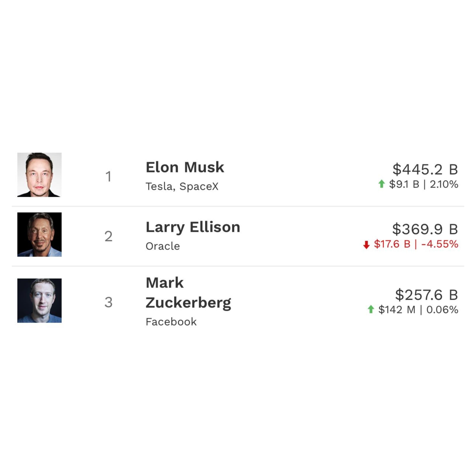Click the -4.55% change text
The width and height of the screenshot is (476, 476).
tap(440, 244)
